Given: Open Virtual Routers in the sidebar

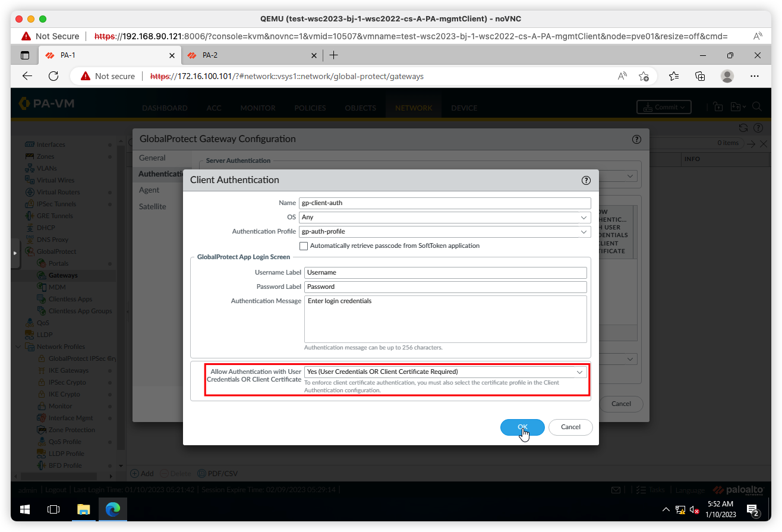Looking at the screenshot, I should tap(58, 192).
